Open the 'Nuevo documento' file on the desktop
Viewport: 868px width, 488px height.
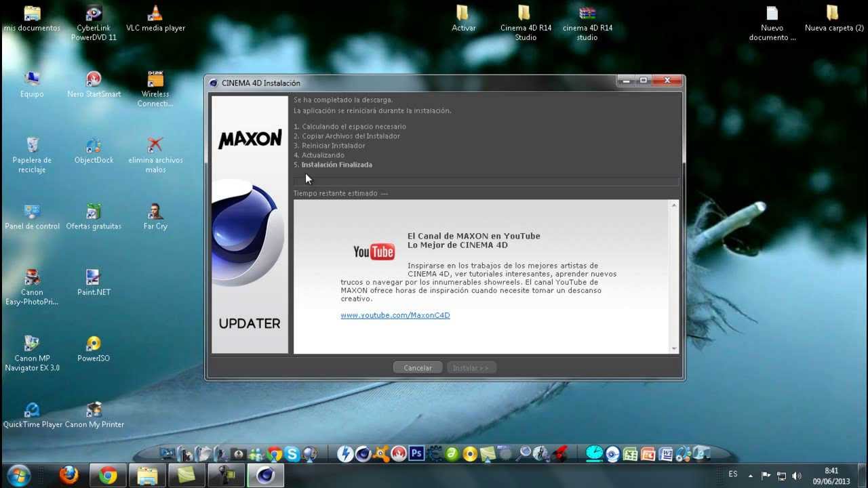tap(772, 22)
